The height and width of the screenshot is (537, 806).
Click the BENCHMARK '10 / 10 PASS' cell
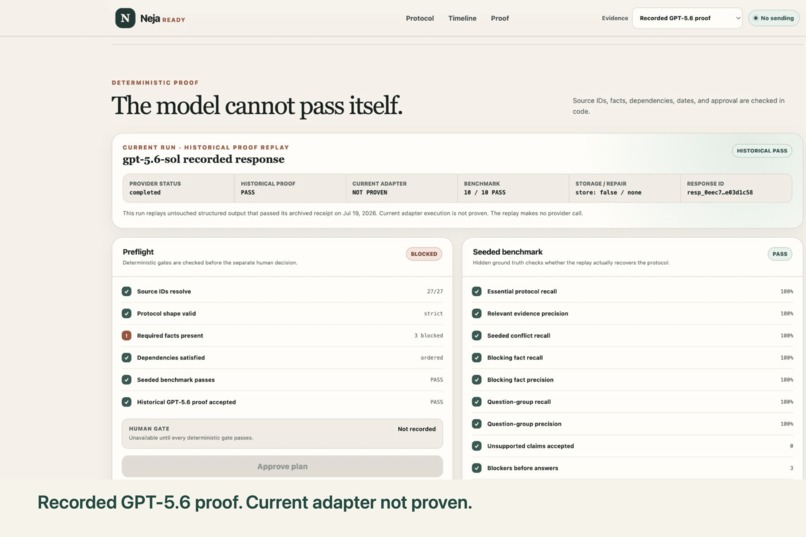point(513,188)
